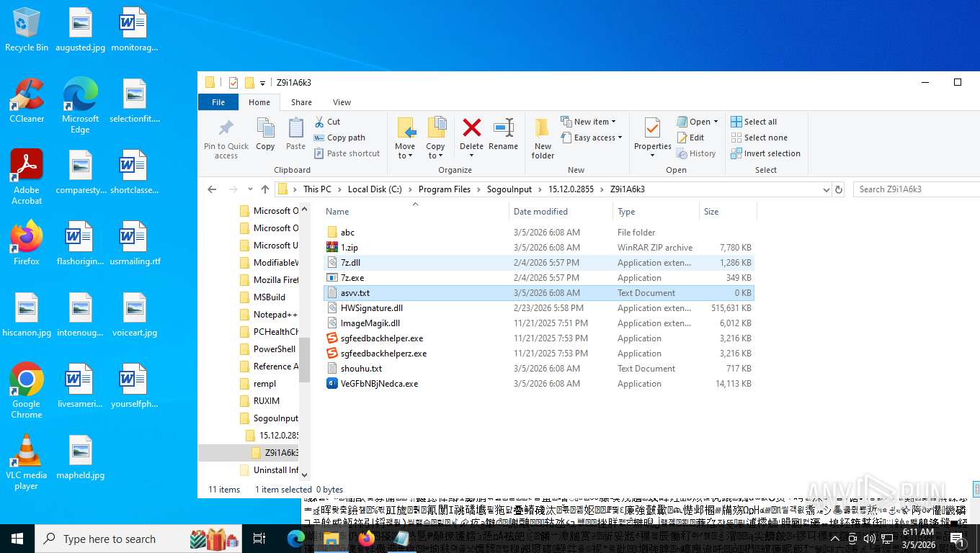The width and height of the screenshot is (980, 553).
Task: Go up one folder level arrow
Action: (265, 189)
